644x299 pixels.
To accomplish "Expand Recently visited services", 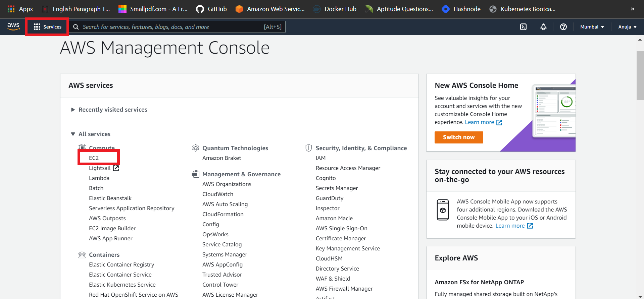I will [109, 110].
